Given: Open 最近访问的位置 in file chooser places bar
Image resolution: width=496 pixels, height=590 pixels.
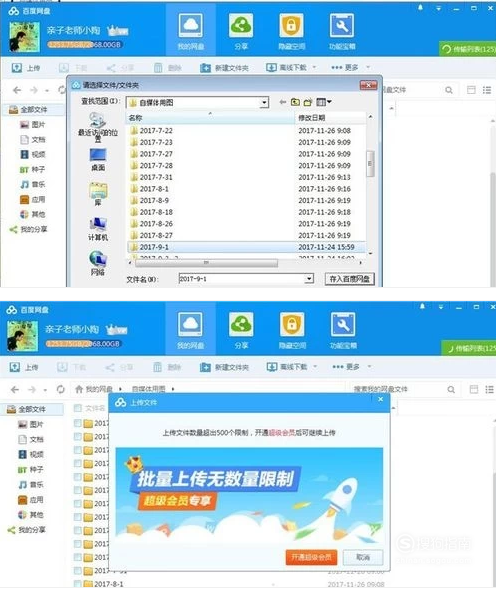Looking at the screenshot, I should 98,127.
